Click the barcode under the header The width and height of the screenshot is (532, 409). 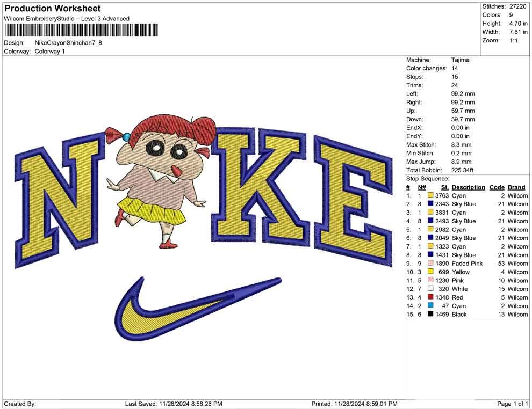pyautogui.click(x=81, y=30)
